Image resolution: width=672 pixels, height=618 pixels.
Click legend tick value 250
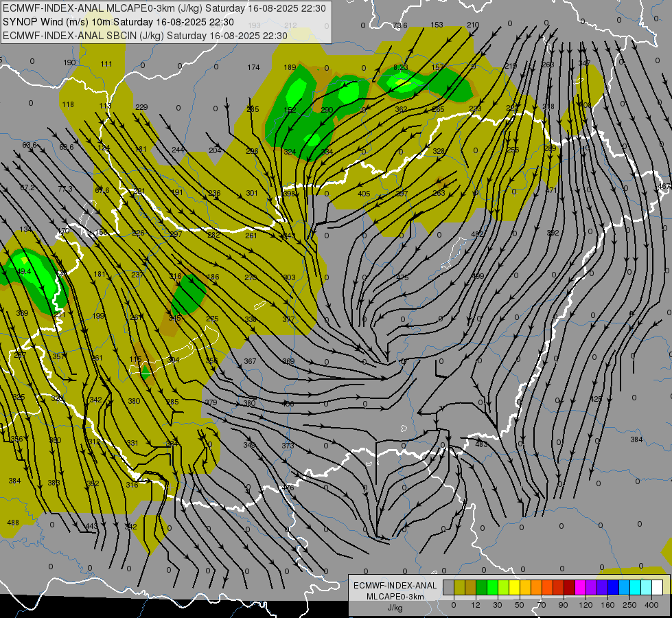[x=629, y=605]
